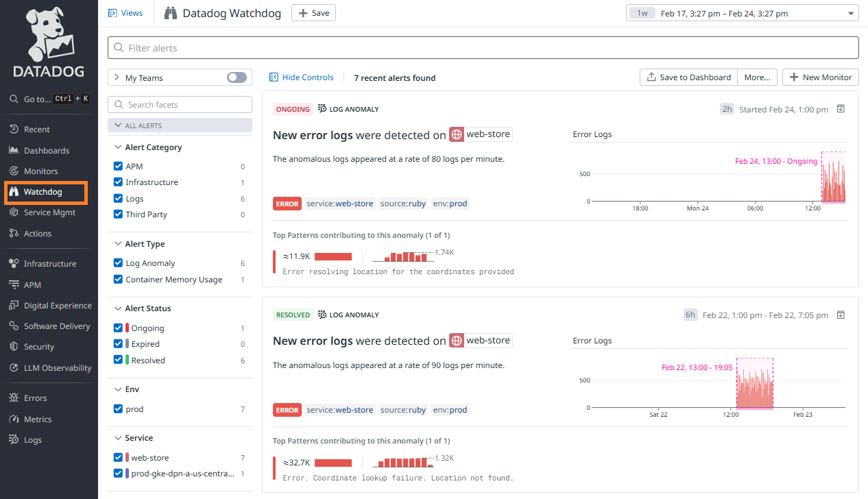868x499 pixels.
Task: Click the Views panel icon
Action: [113, 13]
